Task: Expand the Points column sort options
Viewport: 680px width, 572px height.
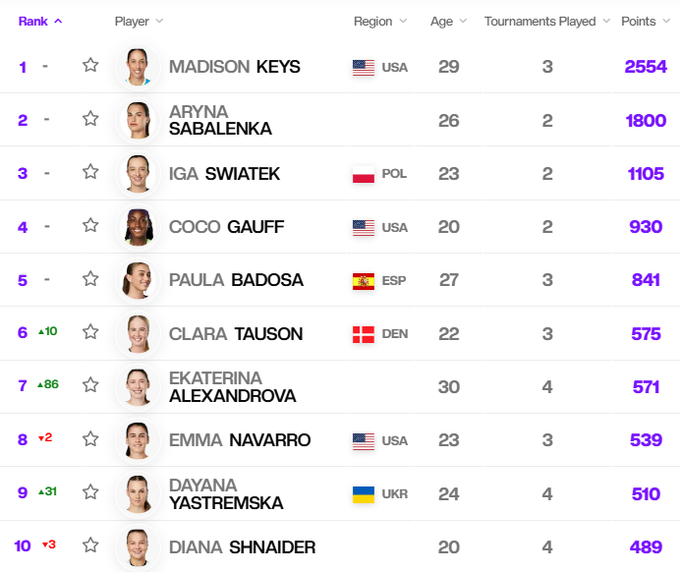Action: tap(645, 21)
